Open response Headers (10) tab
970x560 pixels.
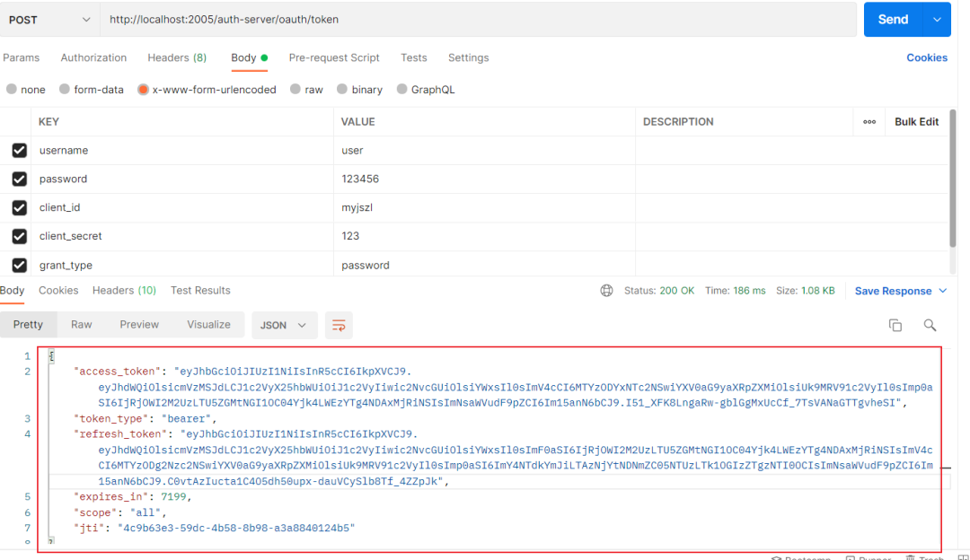click(x=124, y=291)
